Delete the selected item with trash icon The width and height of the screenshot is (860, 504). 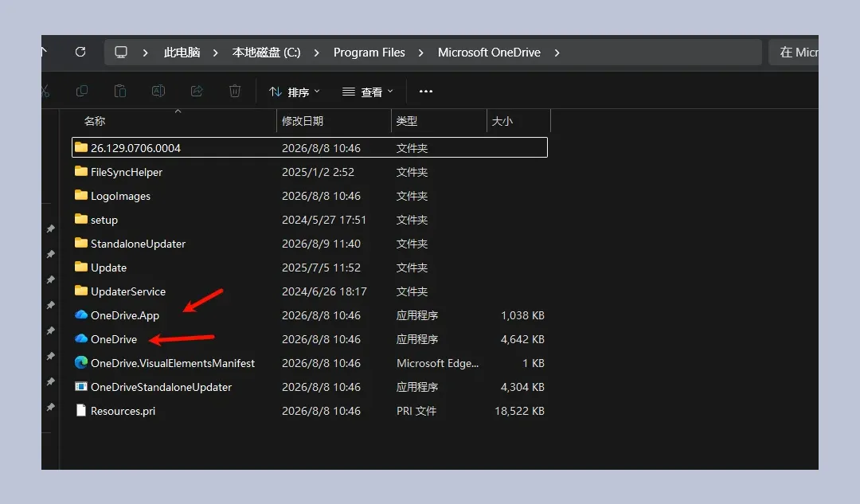[x=235, y=91]
